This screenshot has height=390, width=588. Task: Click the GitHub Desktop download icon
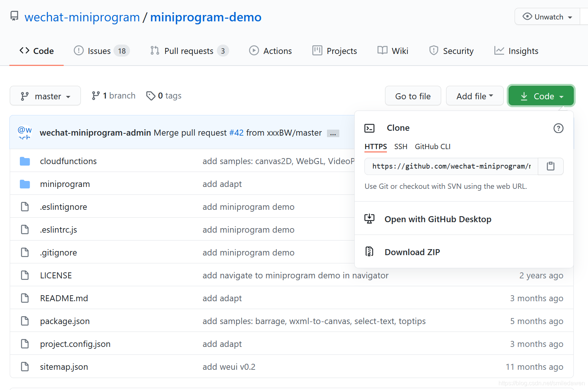pos(369,219)
